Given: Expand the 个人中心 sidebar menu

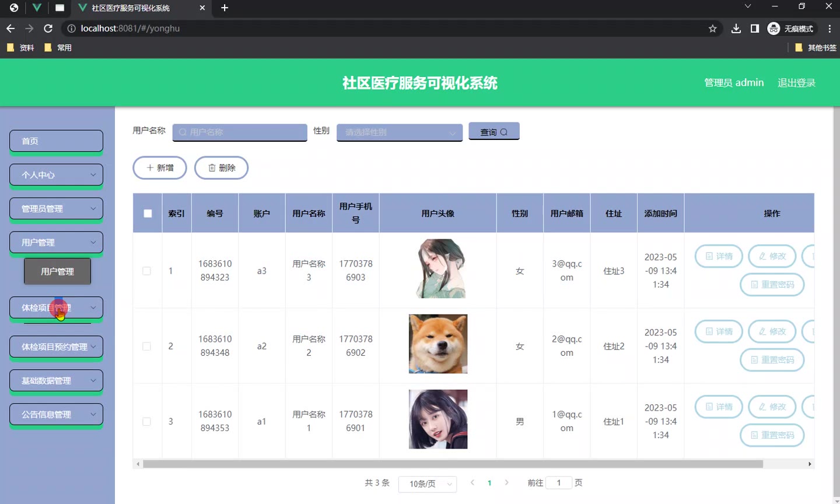Looking at the screenshot, I should point(56,175).
